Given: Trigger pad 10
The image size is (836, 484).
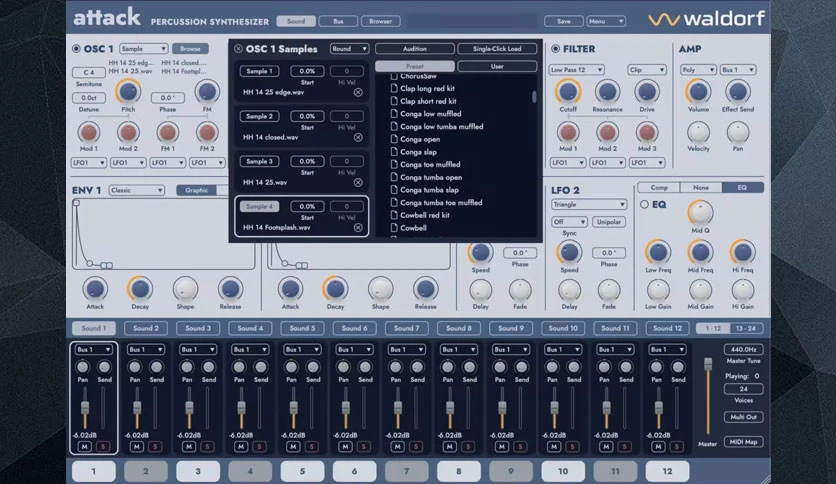Looking at the screenshot, I should [x=563, y=471].
